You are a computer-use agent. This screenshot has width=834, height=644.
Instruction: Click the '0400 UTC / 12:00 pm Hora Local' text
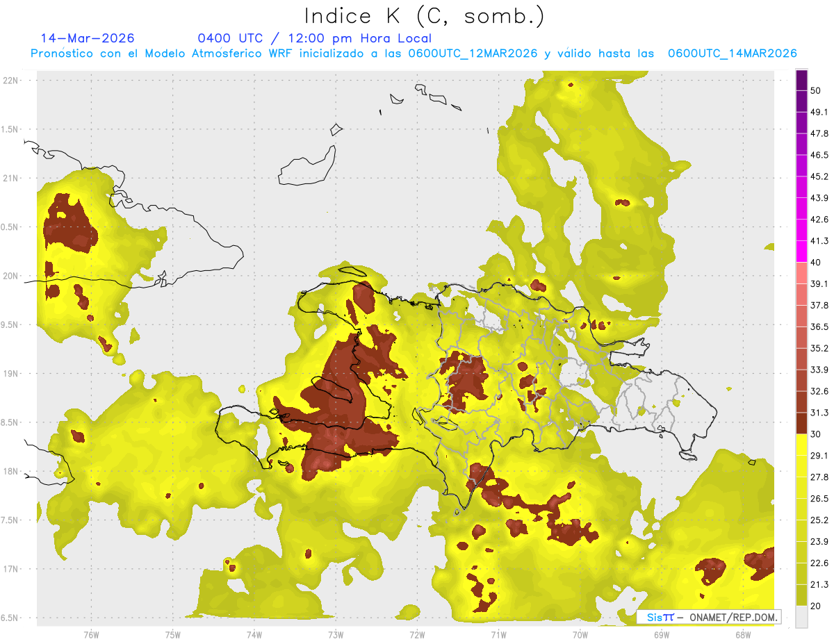click(315, 39)
